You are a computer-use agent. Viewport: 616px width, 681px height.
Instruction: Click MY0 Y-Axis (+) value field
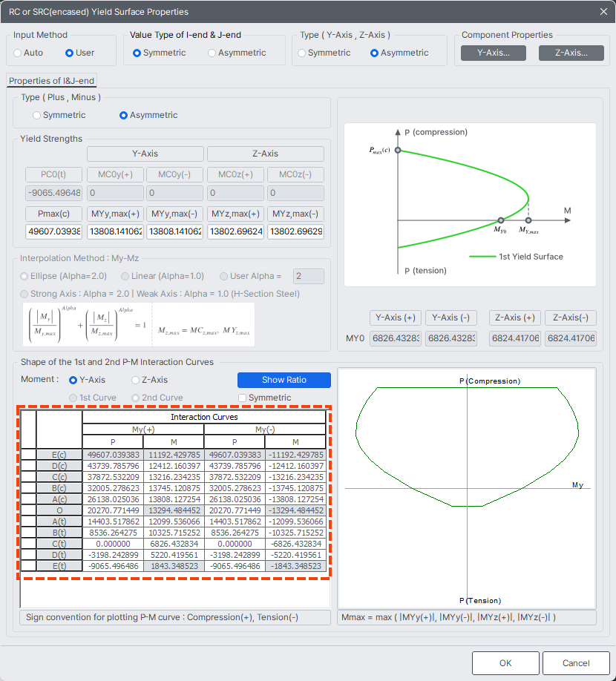(x=396, y=338)
